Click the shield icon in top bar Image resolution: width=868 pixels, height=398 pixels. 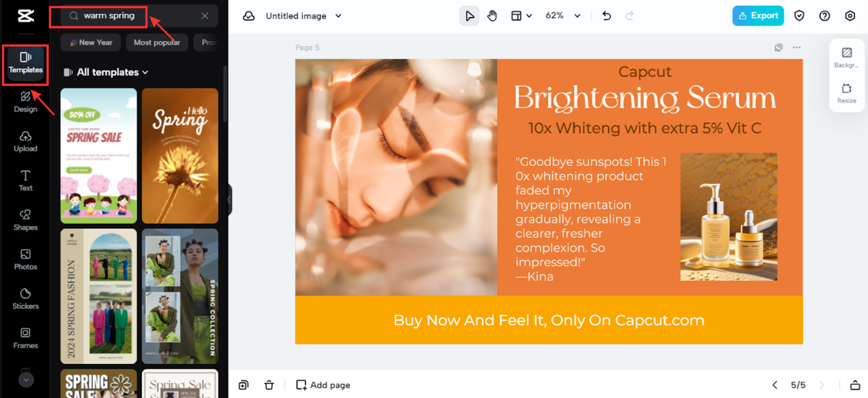coord(799,16)
